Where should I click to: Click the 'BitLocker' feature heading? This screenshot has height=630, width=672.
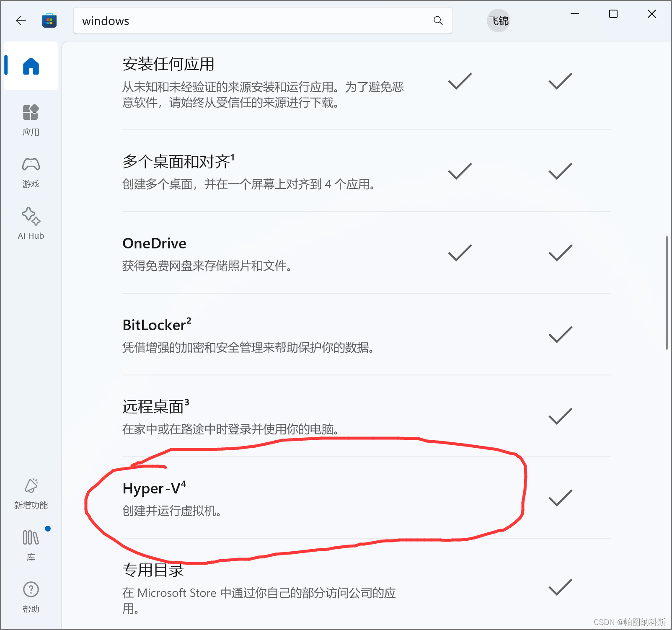[157, 325]
